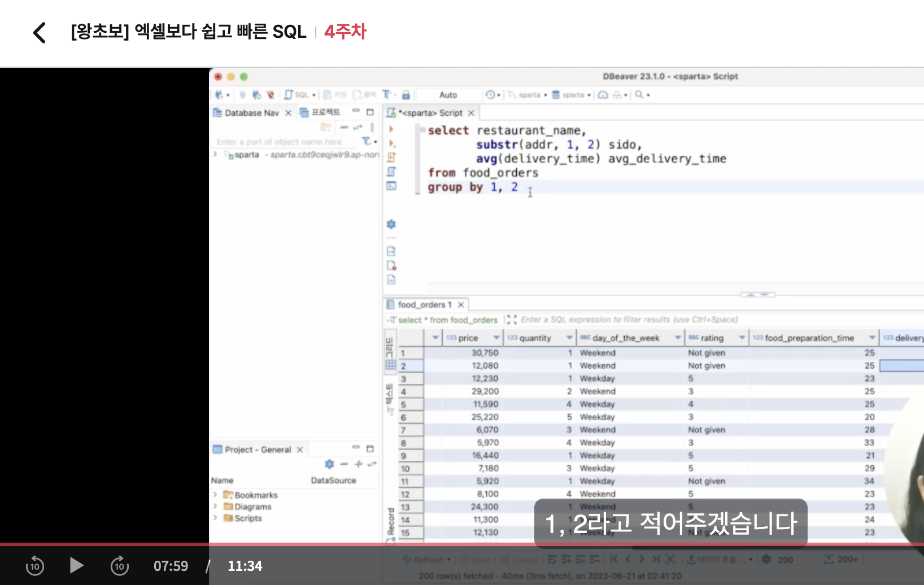Minimize the Database Navigator panel

coord(356,111)
